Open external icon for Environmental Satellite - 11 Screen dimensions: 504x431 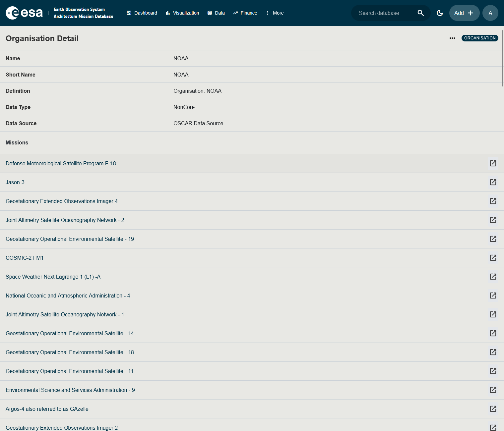click(x=493, y=371)
